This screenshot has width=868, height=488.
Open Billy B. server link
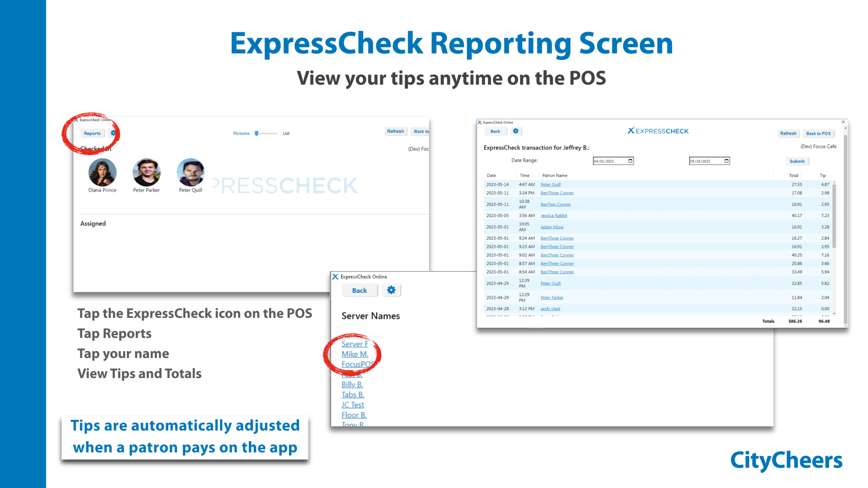coord(352,385)
